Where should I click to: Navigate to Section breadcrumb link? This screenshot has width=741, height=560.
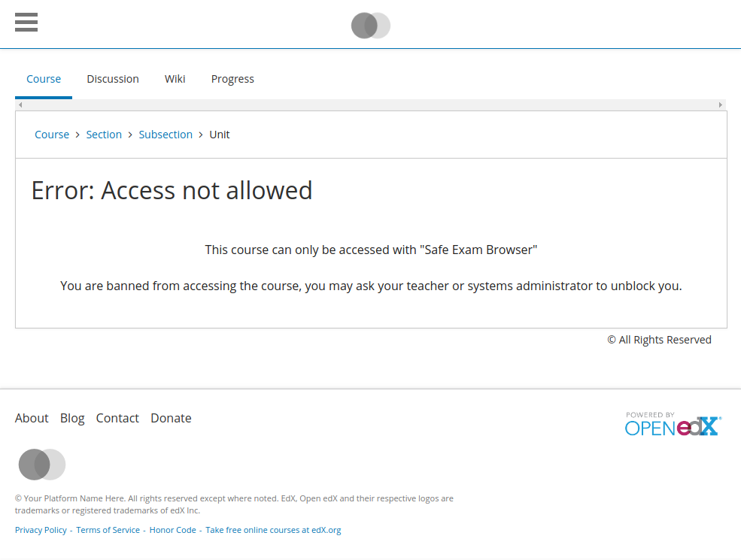pyautogui.click(x=104, y=135)
